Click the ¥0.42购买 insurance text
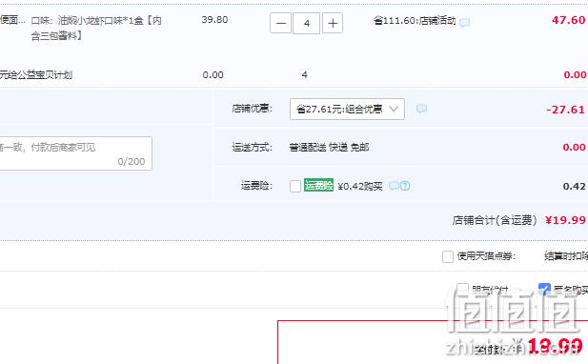This screenshot has height=364, width=588. tap(360, 186)
